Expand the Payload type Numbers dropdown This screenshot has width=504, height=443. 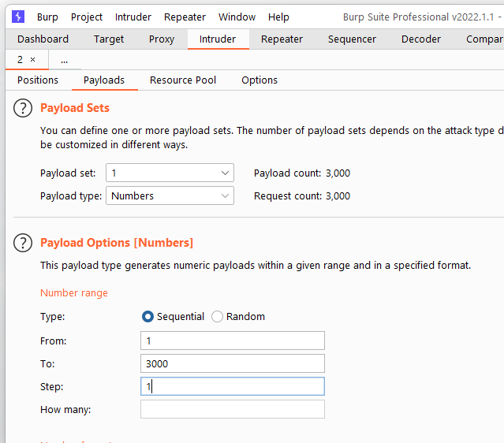click(x=170, y=195)
